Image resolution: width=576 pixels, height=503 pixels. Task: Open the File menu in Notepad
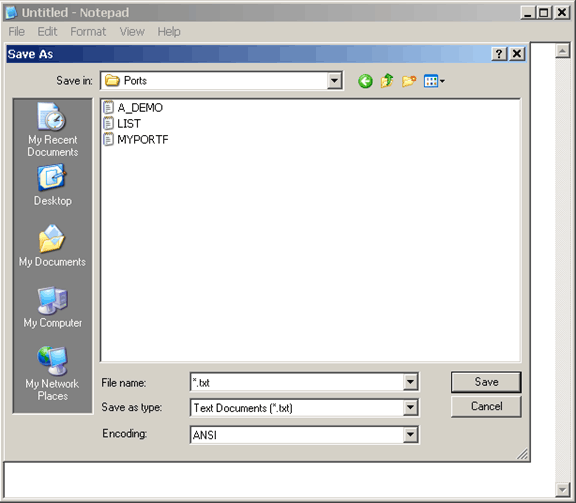click(x=17, y=32)
